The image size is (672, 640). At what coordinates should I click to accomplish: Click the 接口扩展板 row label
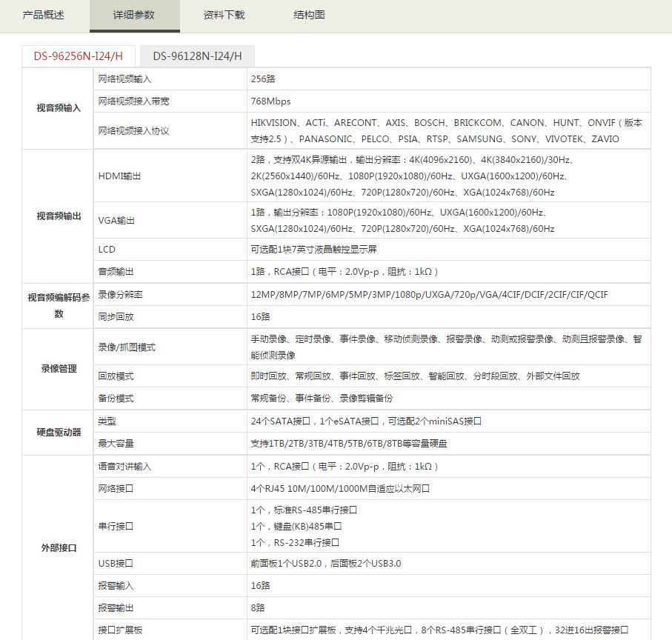point(120,630)
